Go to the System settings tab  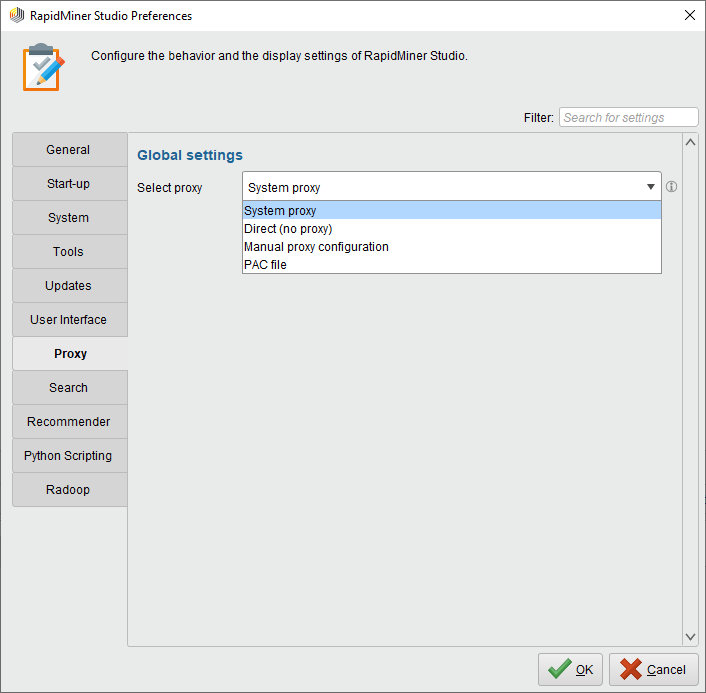click(x=69, y=218)
